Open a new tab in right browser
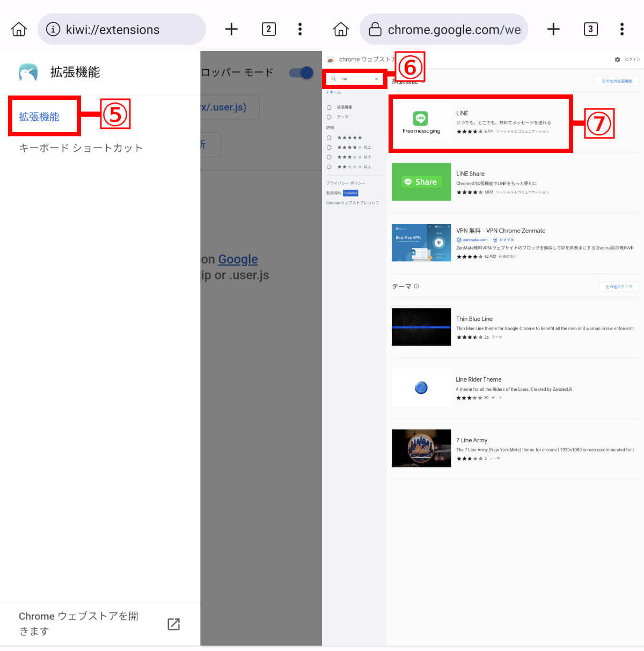The width and height of the screenshot is (644, 651). click(x=553, y=29)
